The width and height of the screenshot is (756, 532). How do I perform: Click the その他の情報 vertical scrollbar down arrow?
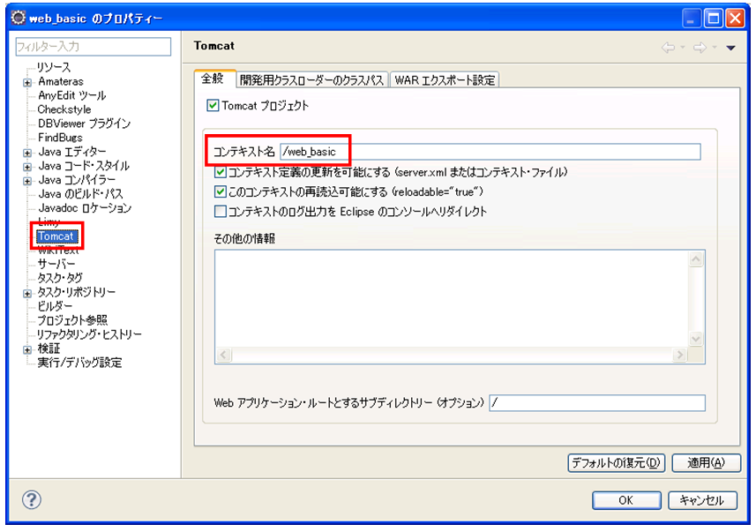point(696,339)
